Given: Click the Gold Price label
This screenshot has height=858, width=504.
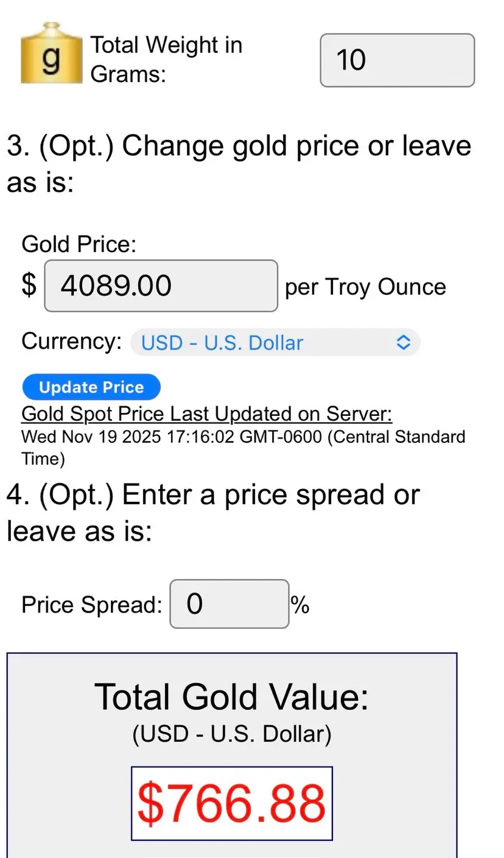Looking at the screenshot, I should point(79,245).
